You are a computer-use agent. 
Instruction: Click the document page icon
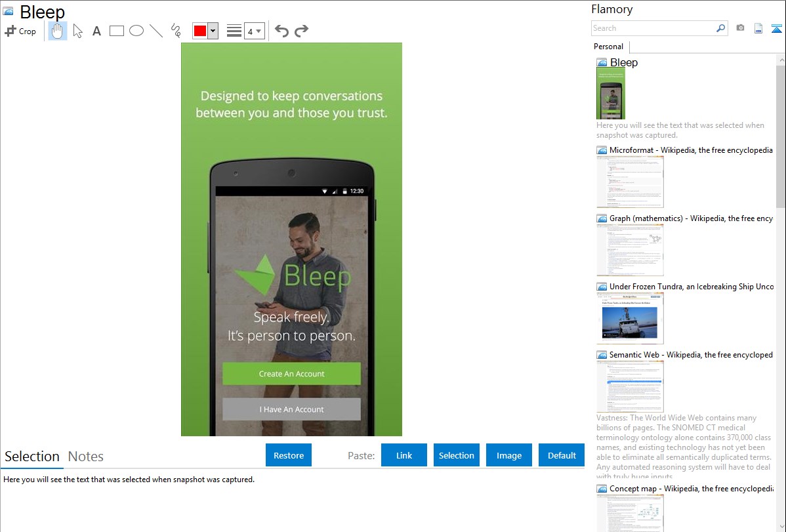(758, 28)
